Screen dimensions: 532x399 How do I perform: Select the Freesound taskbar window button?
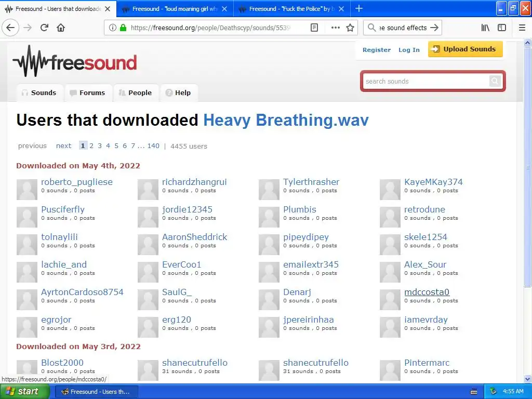(96, 392)
